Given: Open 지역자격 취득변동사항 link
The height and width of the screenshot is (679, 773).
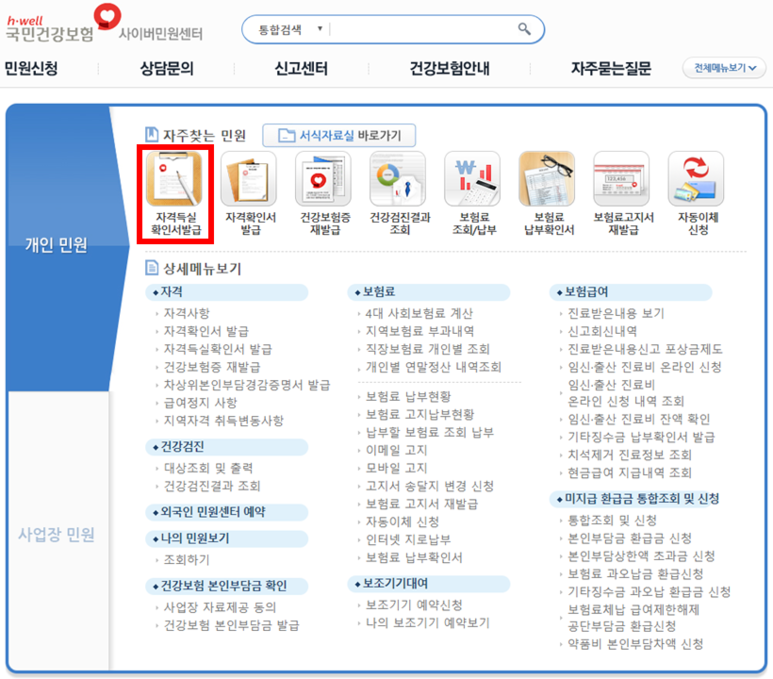Looking at the screenshot, I should pyautogui.click(x=224, y=421).
